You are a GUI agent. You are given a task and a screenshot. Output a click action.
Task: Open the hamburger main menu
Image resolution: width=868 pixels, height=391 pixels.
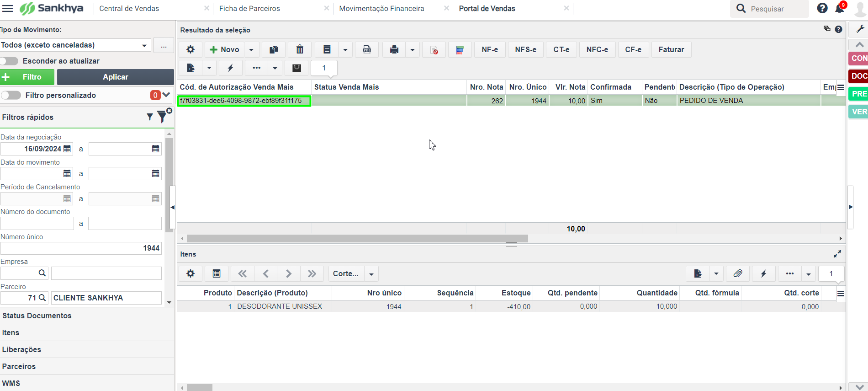[8, 9]
